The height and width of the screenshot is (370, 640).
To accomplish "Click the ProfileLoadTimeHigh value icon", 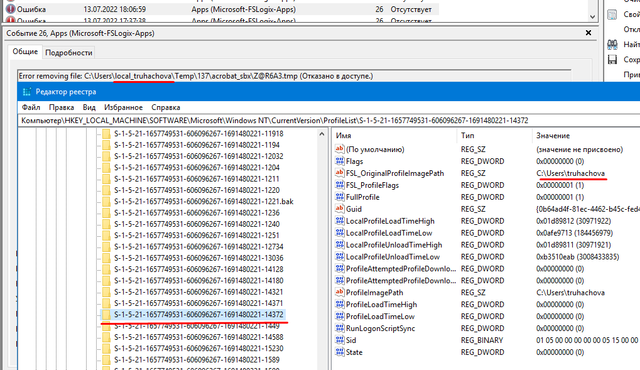I will 340,304.
